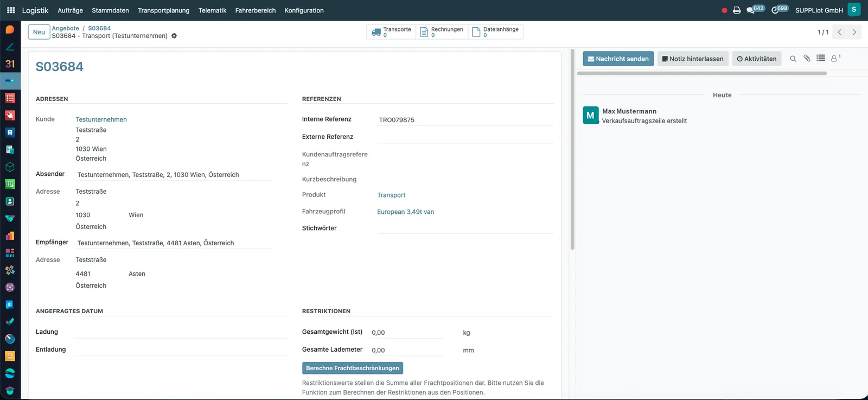The image size is (868, 400).
Task: Open the Transporte smart button
Action: 391,32
